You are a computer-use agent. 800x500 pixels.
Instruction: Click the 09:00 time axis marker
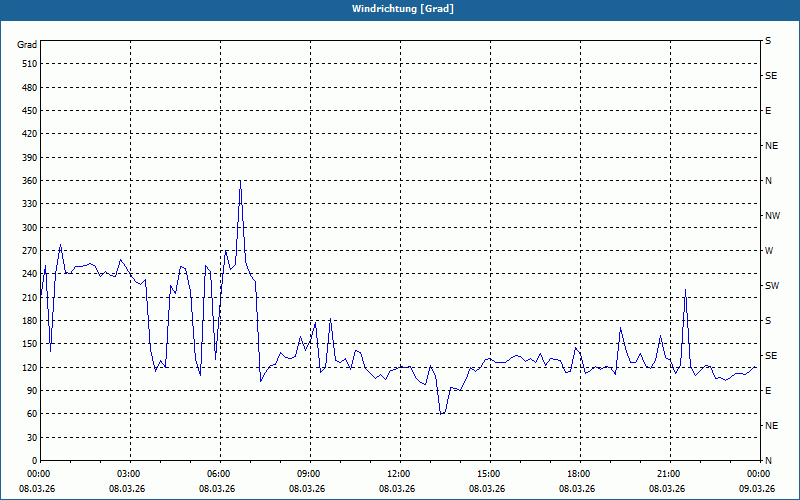coord(309,473)
